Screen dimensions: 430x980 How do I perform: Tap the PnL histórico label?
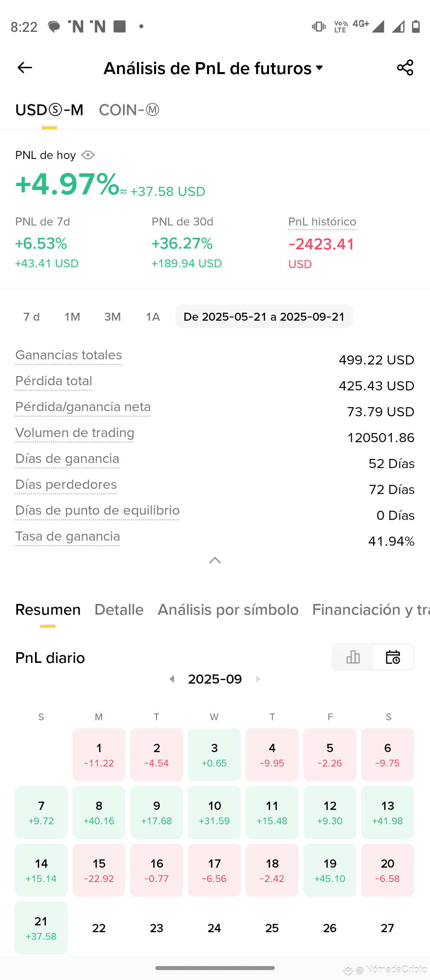click(322, 222)
